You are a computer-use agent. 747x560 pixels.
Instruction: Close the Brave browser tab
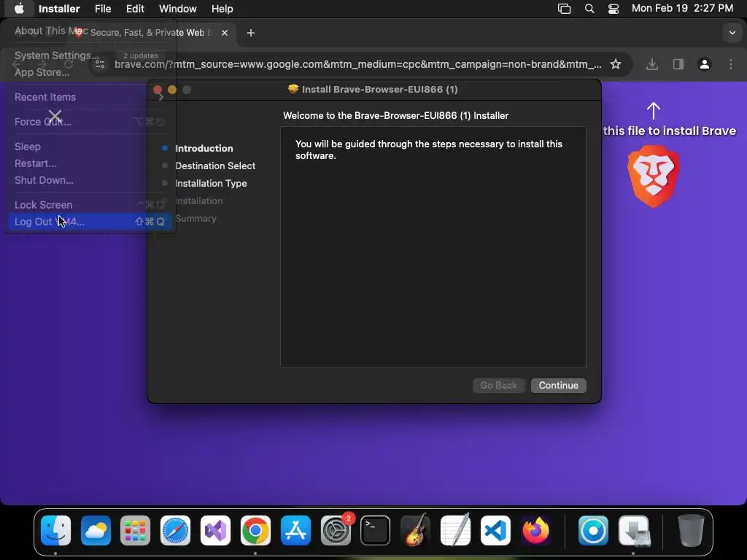point(225,32)
